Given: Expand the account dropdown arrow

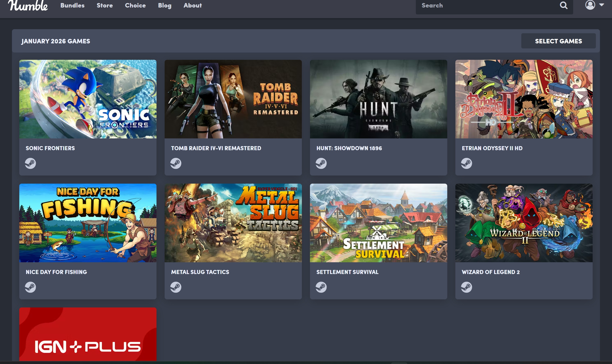Looking at the screenshot, I should (602, 5).
